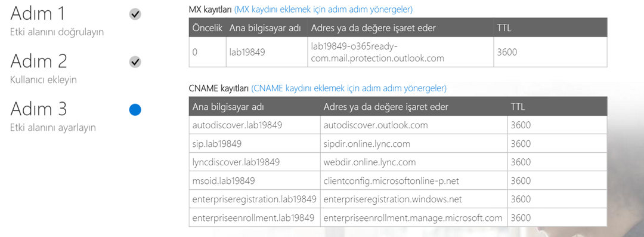The height and width of the screenshot is (237, 644).
Task: Click the 'enterpriseenrollment.manage.microsoft.com' cell
Action: (414, 218)
